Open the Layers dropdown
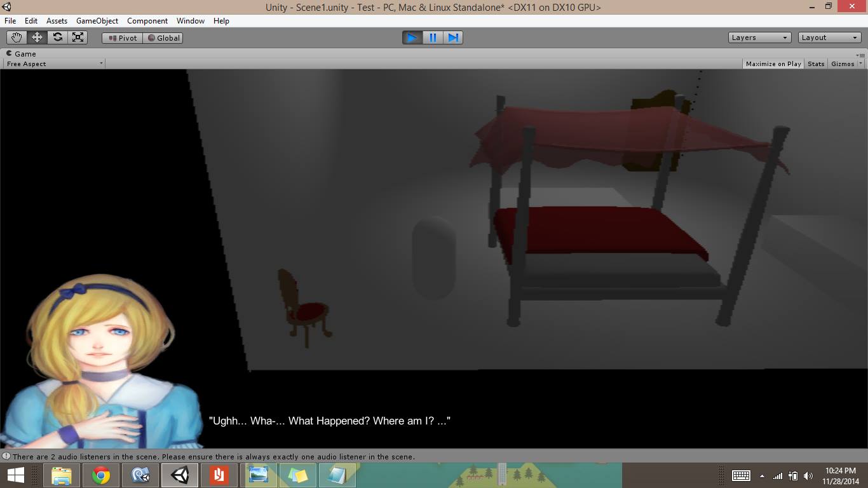Viewport: 868px width, 488px height. (759, 37)
